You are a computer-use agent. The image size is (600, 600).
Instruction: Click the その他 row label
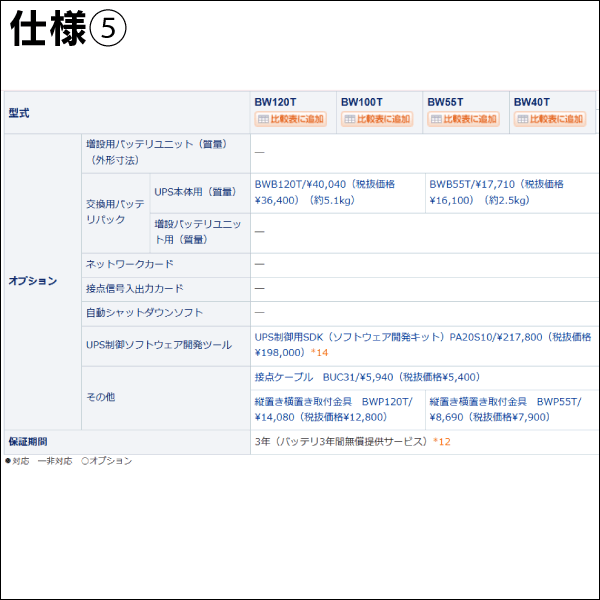point(101,397)
